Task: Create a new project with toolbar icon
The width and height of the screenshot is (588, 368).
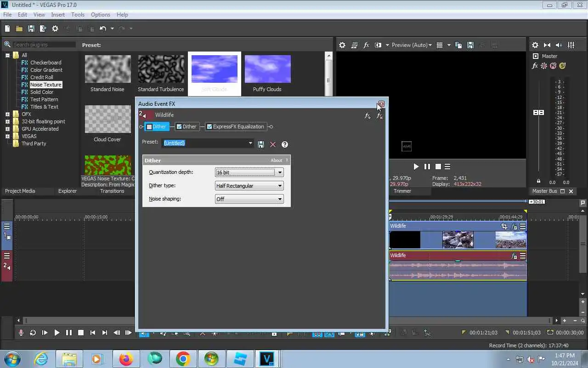Action: pos(7,29)
